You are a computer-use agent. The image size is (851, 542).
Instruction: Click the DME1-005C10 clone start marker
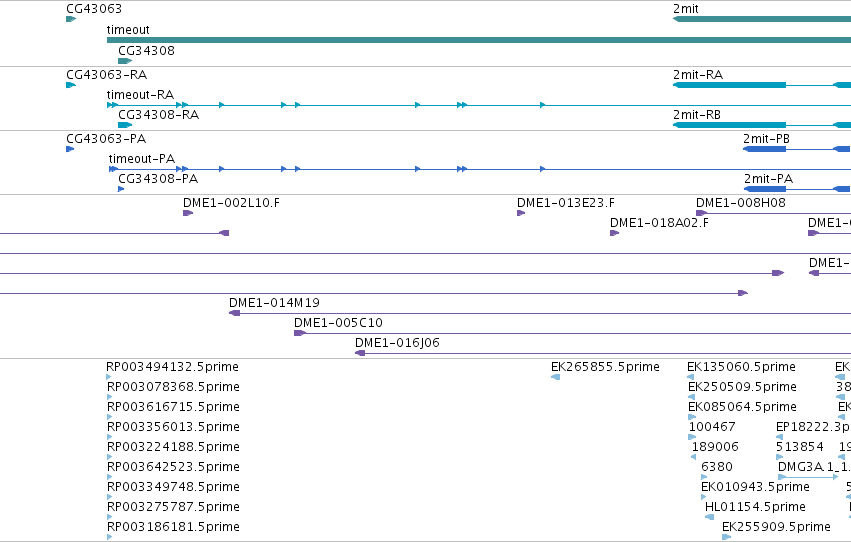(x=300, y=333)
